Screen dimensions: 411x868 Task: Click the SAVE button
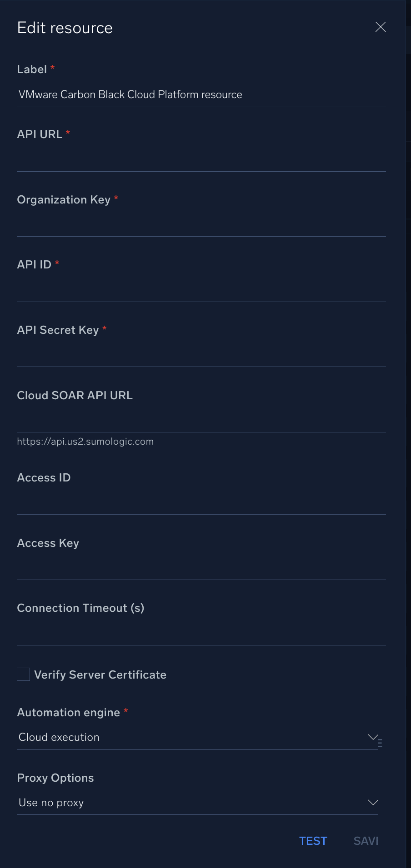366,841
